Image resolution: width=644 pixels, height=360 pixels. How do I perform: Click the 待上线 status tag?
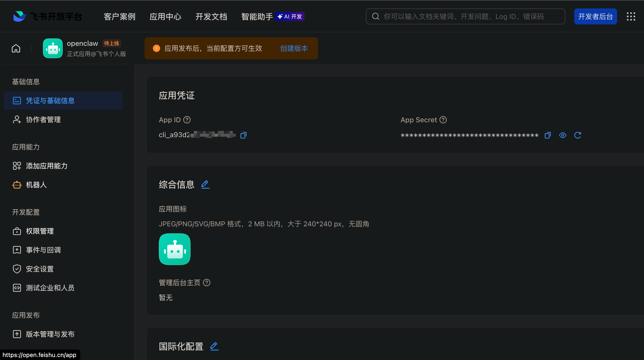pyautogui.click(x=111, y=43)
